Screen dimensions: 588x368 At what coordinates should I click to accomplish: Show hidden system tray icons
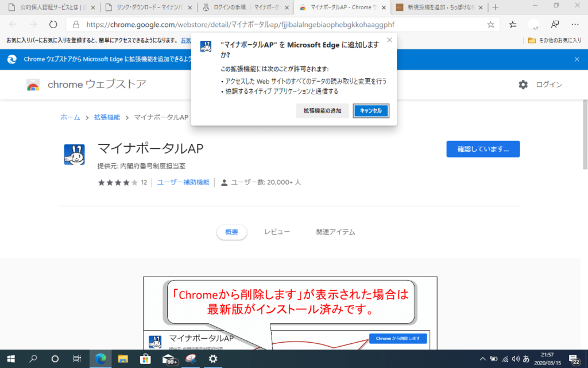(x=482, y=359)
